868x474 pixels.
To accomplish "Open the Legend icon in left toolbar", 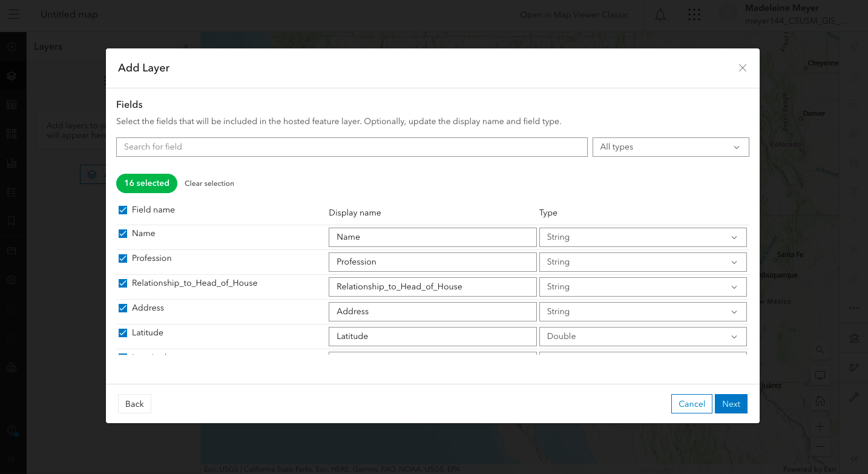I will tap(12, 192).
